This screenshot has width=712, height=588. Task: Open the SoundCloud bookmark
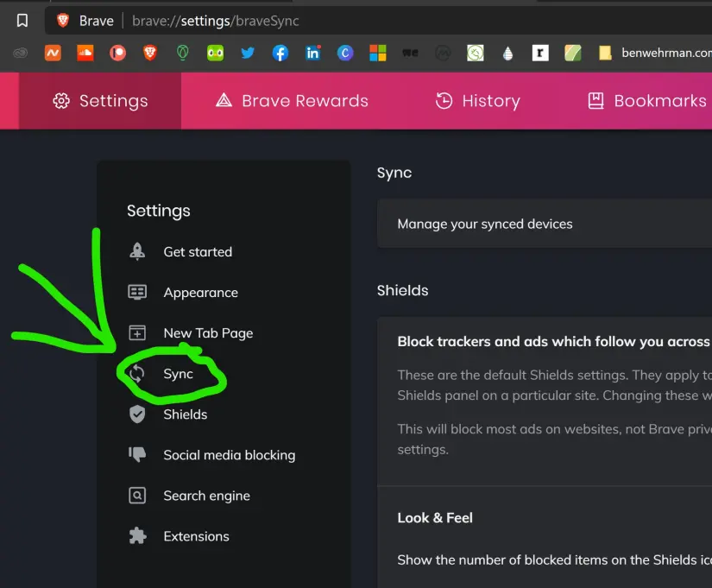pos(85,54)
